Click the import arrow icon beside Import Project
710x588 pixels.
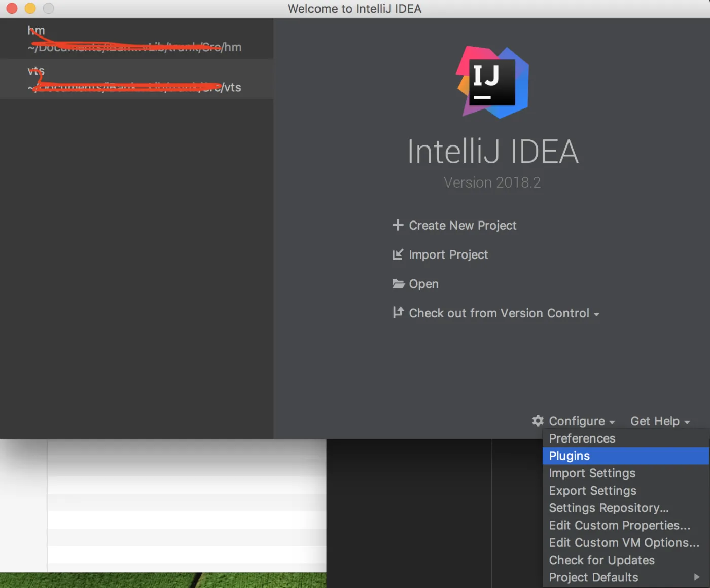pyautogui.click(x=398, y=254)
